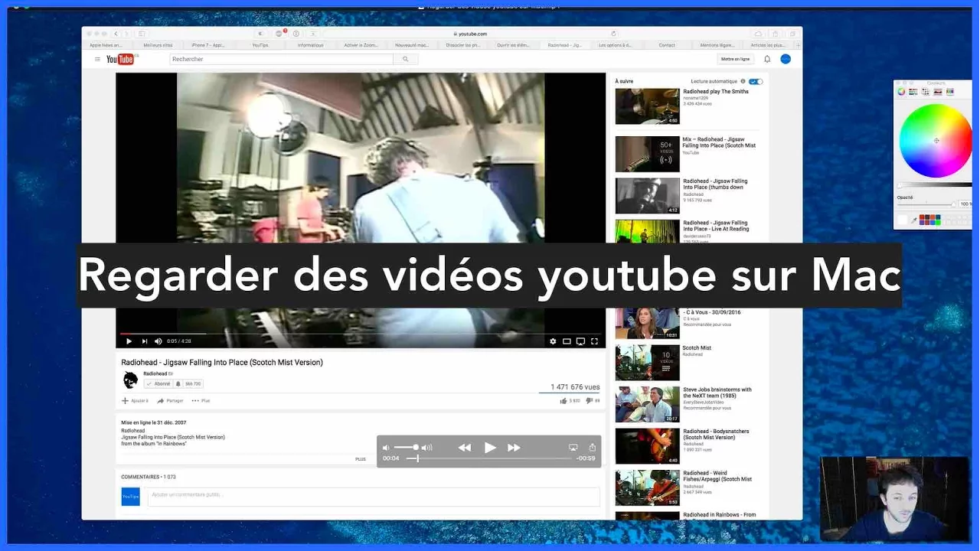Screen dimensions: 980x551
Task: Cast the video from YouTube player
Action: (x=580, y=341)
